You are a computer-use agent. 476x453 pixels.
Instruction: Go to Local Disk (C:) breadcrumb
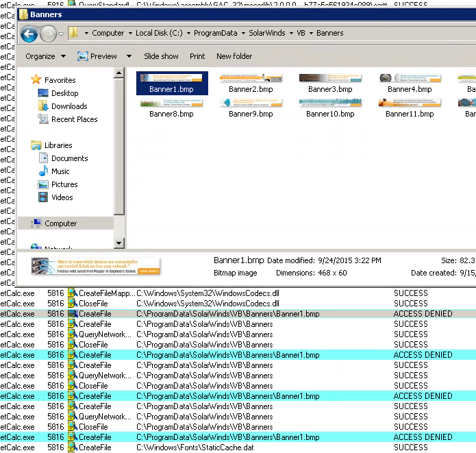159,33
